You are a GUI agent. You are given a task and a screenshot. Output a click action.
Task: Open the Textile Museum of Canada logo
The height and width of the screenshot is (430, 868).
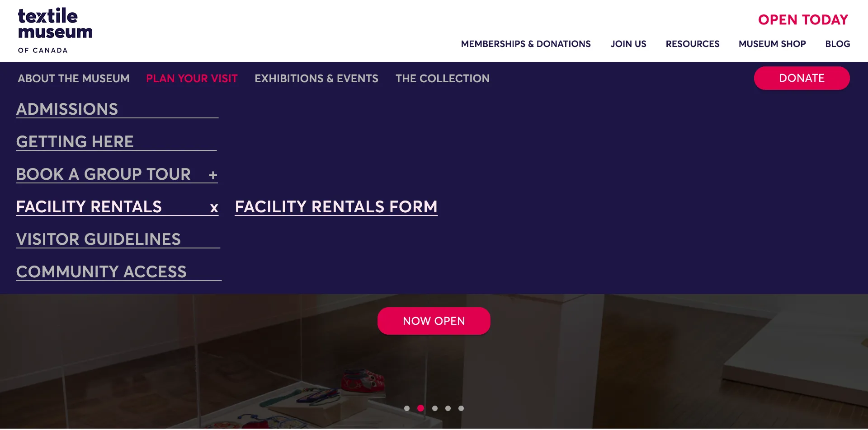pyautogui.click(x=55, y=30)
